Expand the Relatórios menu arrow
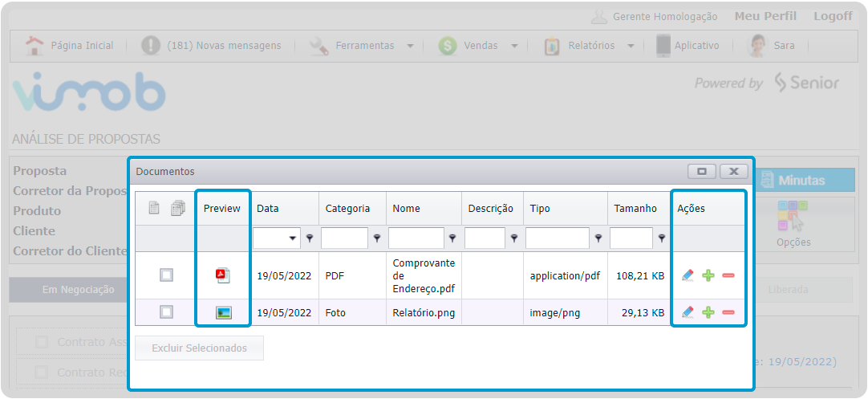Screen dimensions: 868x399 click(x=631, y=46)
